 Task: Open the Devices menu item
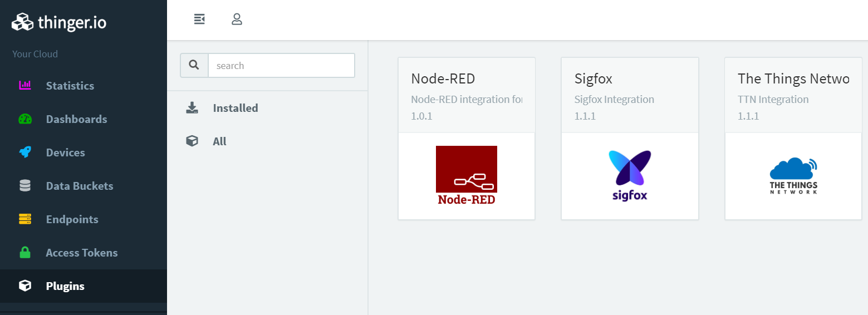84,152
